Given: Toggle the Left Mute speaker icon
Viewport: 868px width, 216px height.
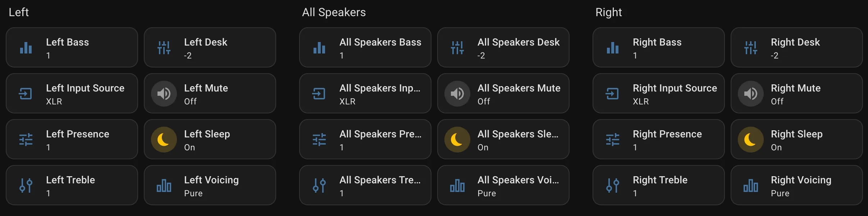Looking at the screenshot, I should 164,94.
